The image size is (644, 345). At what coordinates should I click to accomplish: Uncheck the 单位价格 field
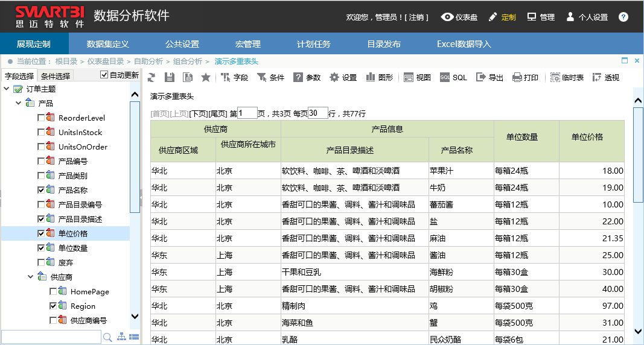point(40,234)
